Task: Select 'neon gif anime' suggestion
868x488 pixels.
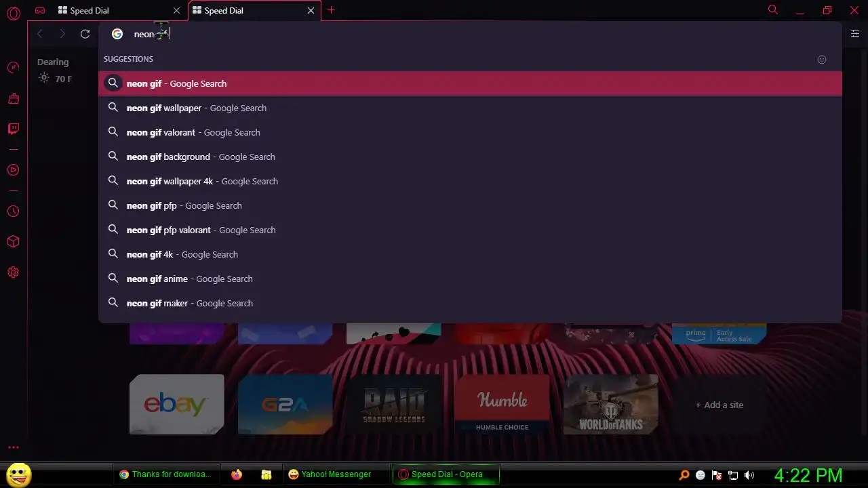Action: pyautogui.click(x=470, y=279)
